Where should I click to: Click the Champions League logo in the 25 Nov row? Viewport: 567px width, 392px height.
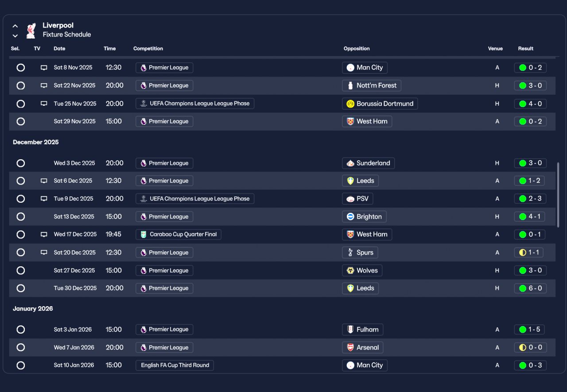tap(143, 104)
